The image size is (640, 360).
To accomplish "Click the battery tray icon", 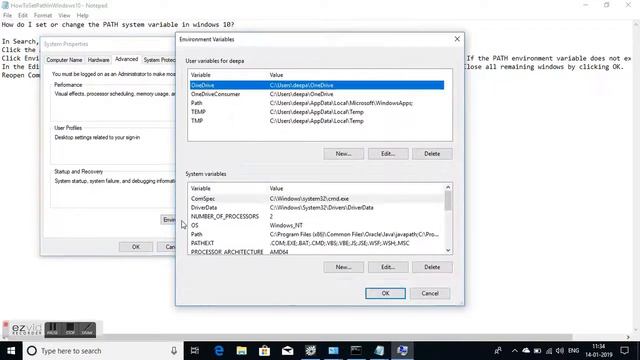I will coord(538,351).
